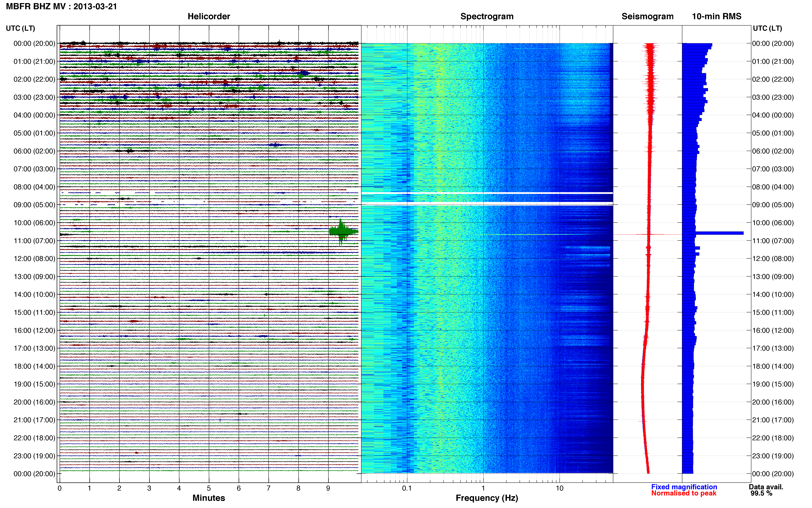This screenshot has height=508, width=812.
Task: Click the right 'UTC (LT)' axis label
Action: click(x=767, y=28)
